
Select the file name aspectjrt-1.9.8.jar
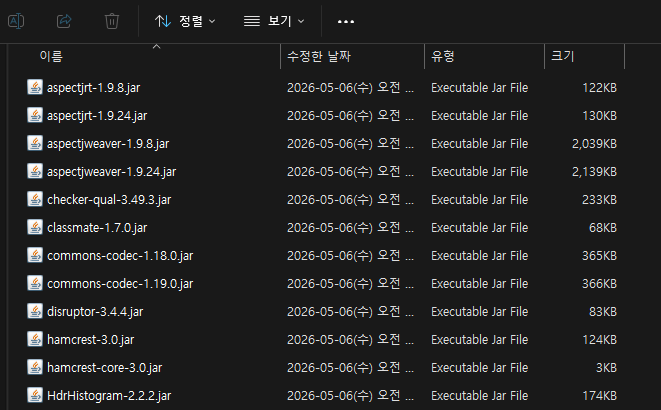tap(94, 88)
